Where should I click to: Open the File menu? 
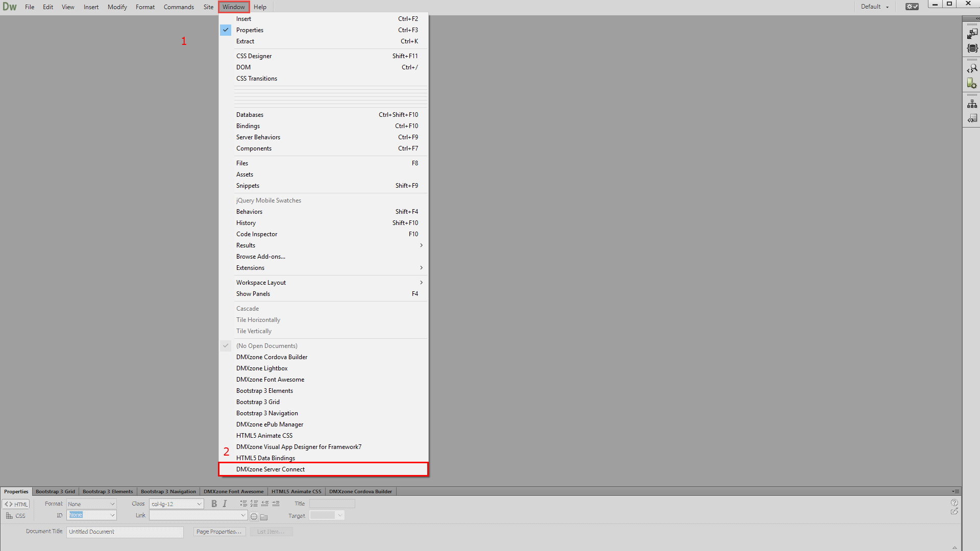[30, 7]
